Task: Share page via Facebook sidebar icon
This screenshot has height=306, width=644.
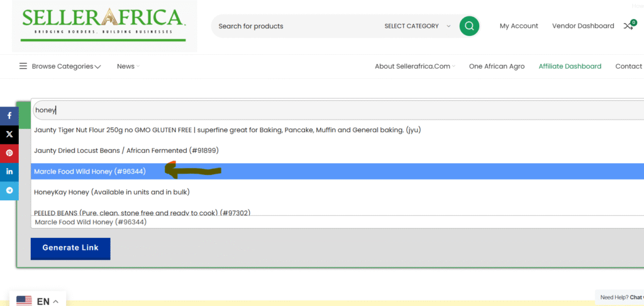Action: click(x=9, y=116)
